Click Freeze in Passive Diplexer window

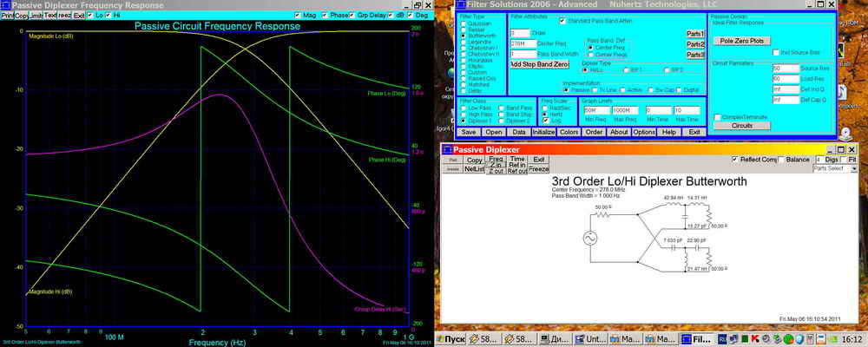[539, 169]
